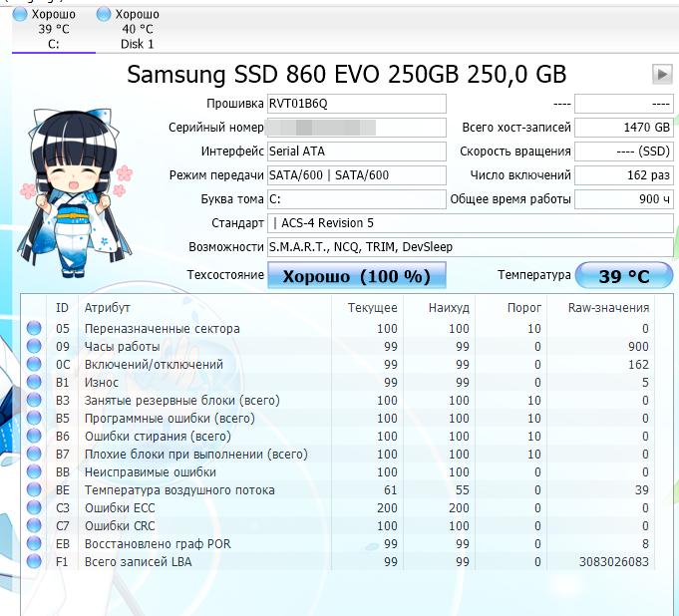Click status orb of attribute B1 Износ
The height and width of the screenshot is (616, 679).
(34, 382)
